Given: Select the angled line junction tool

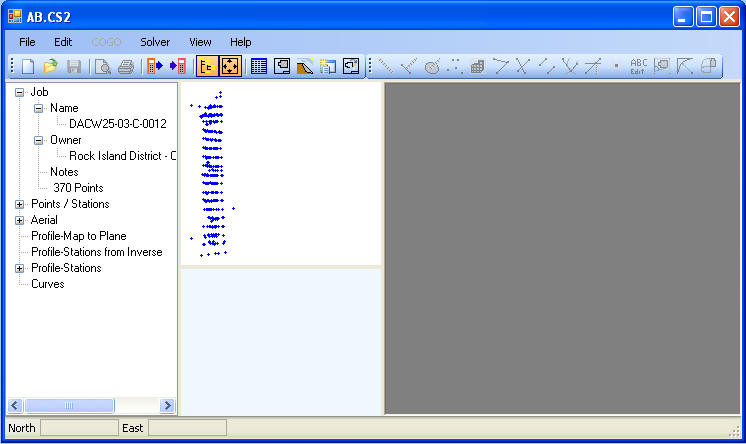Looking at the screenshot, I should 501,66.
